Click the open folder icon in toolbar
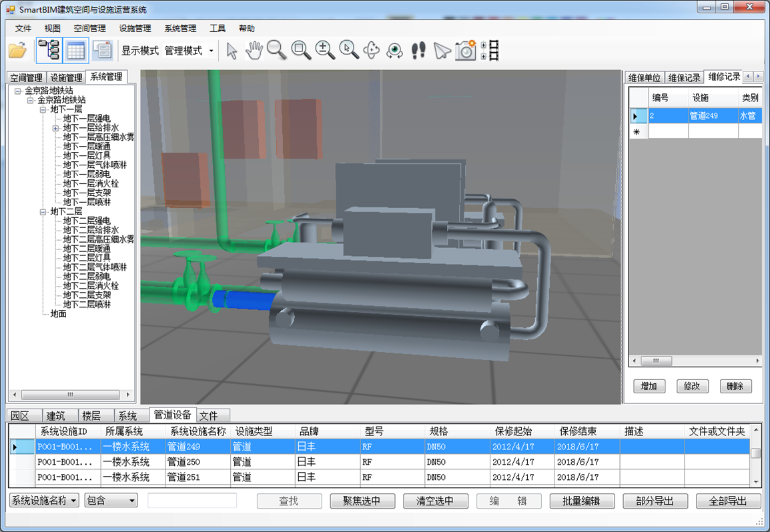The width and height of the screenshot is (770, 532). point(17,51)
